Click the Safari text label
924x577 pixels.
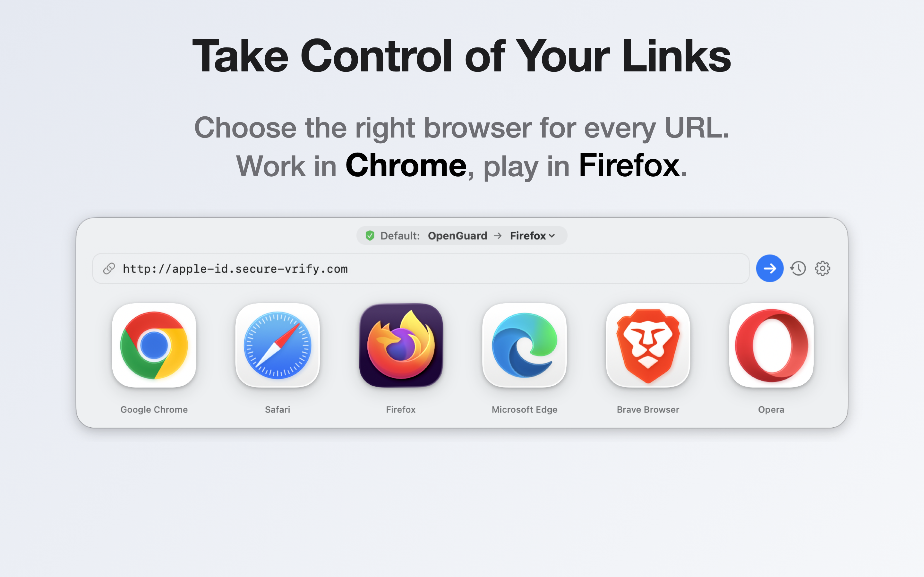coord(278,409)
